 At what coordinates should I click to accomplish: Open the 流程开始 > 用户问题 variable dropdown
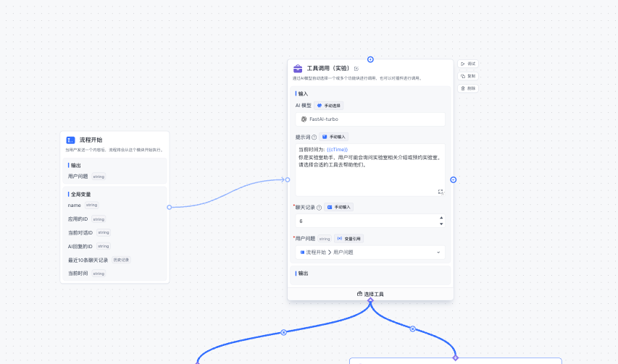coord(370,252)
